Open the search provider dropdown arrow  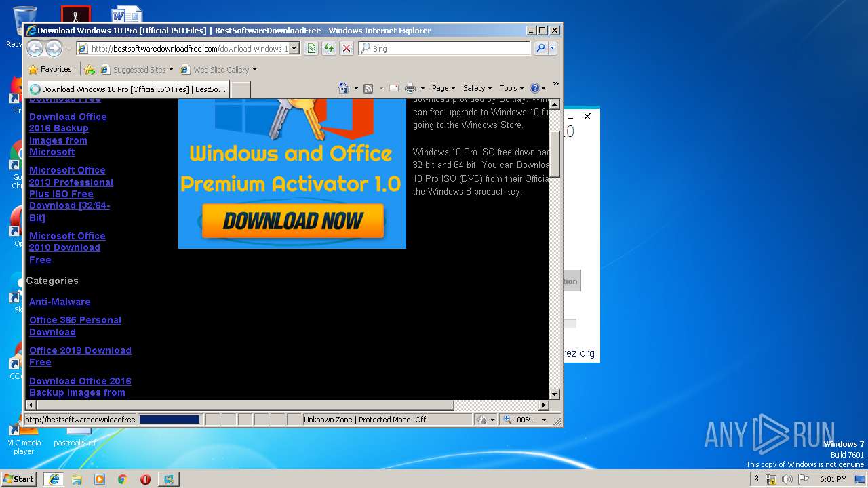(552, 48)
